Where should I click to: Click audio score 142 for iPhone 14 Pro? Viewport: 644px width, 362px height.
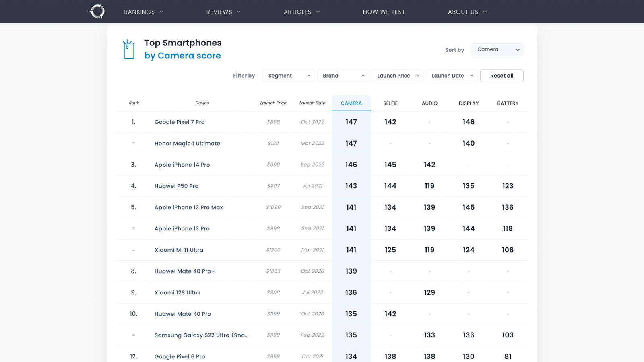(x=429, y=165)
